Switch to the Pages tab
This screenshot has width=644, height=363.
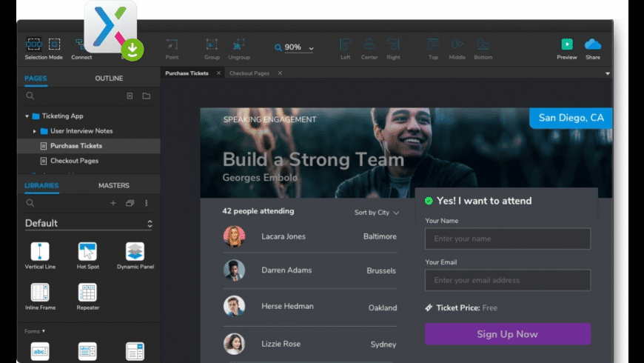[x=36, y=78]
